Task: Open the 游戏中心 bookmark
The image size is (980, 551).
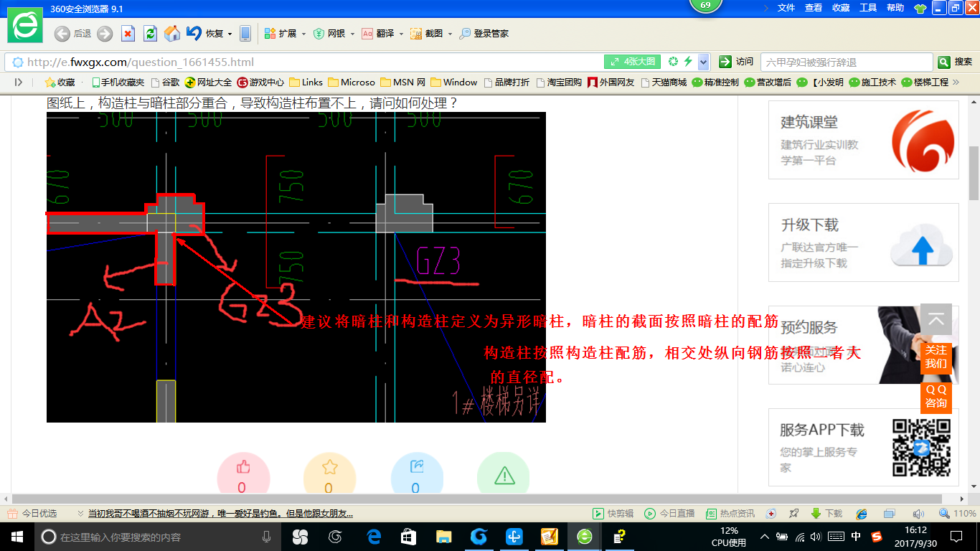Action: [260, 83]
